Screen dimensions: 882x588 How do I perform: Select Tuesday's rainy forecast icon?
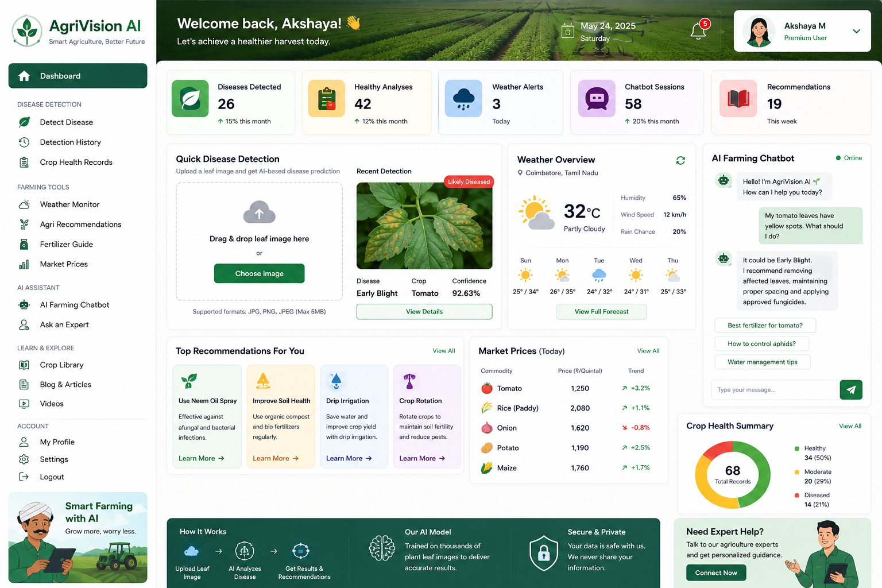point(599,276)
